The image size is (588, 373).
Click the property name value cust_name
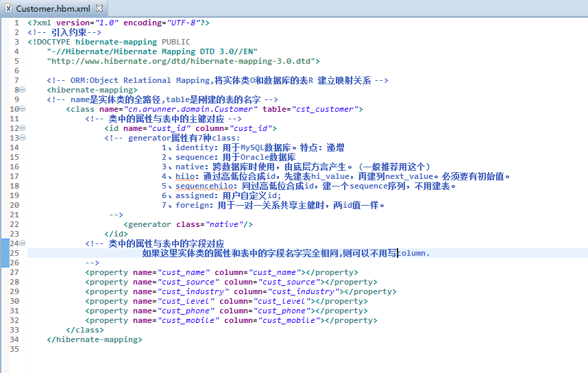pos(184,272)
